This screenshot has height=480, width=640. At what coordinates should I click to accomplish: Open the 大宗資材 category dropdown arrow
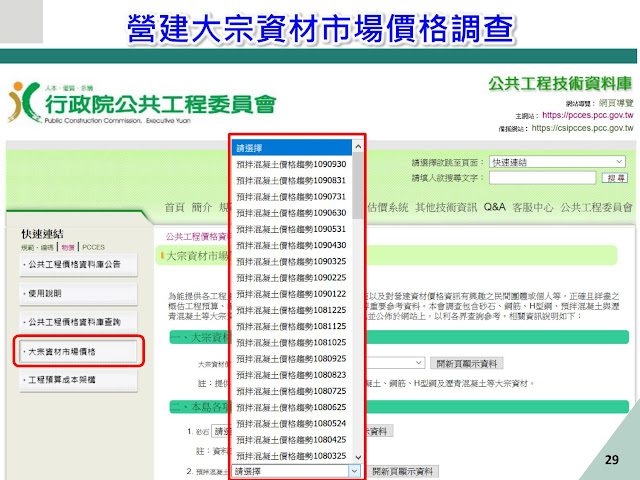pyautogui.click(x=418, y=363)
